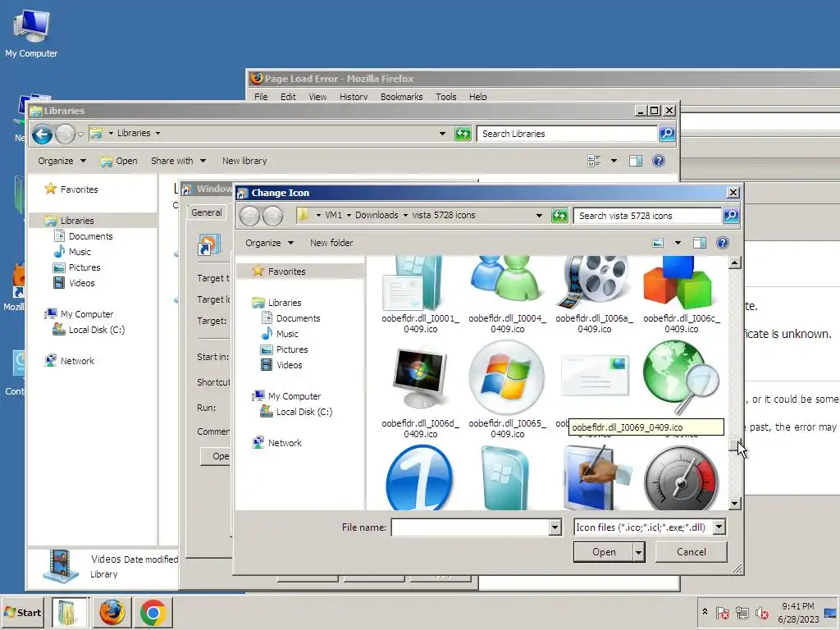Click New library in Libraries toolbar
Screen dimensions: 840x630
point(244,162)
